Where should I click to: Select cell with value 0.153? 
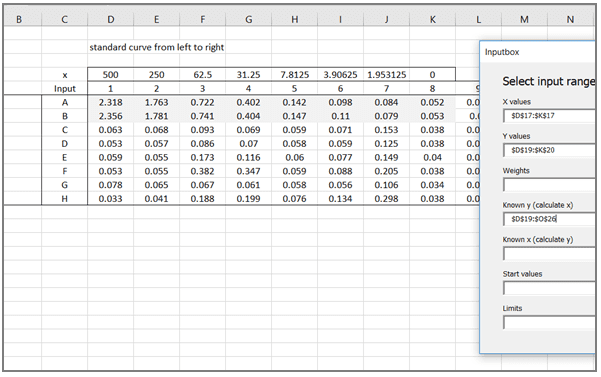(x=386, y=130)
